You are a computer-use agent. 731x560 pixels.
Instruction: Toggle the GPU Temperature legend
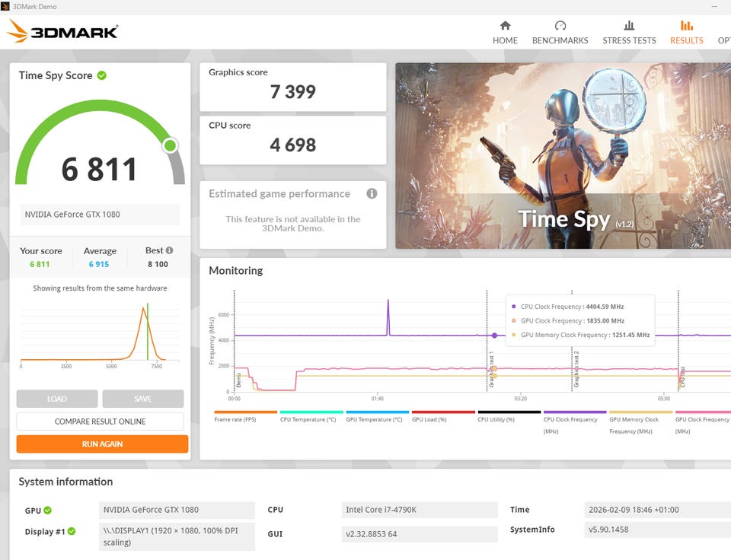point(377,416)
